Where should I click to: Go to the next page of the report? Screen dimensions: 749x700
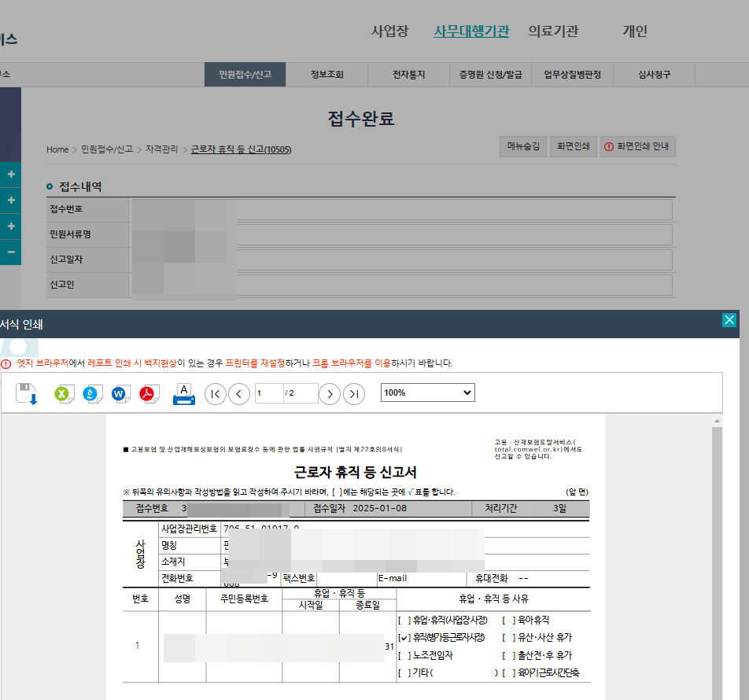[x=330, y=393]
